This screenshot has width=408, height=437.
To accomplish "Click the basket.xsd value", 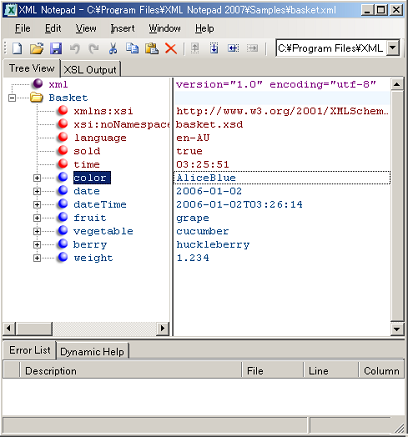I will pos(210,124).
